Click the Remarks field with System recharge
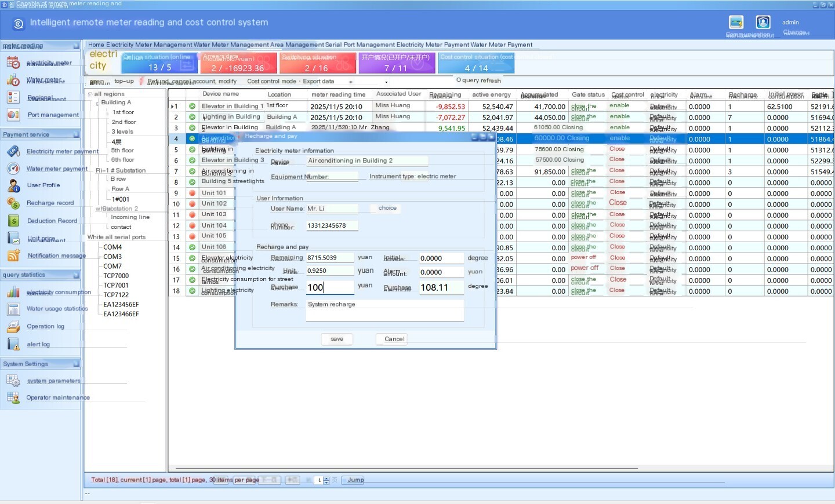 pos(385,310)
